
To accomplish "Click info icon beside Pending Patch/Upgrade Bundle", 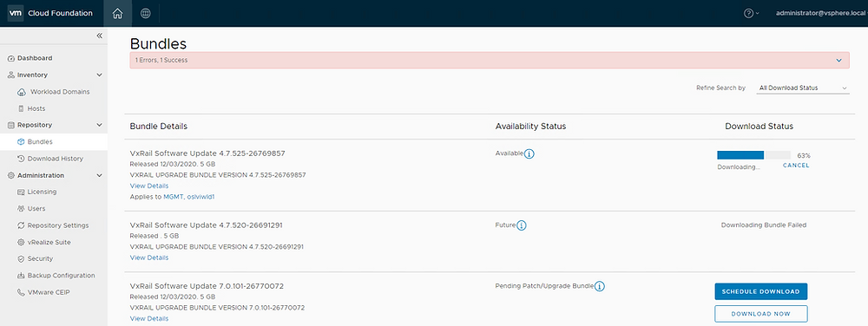I will [x=600, y=286].
